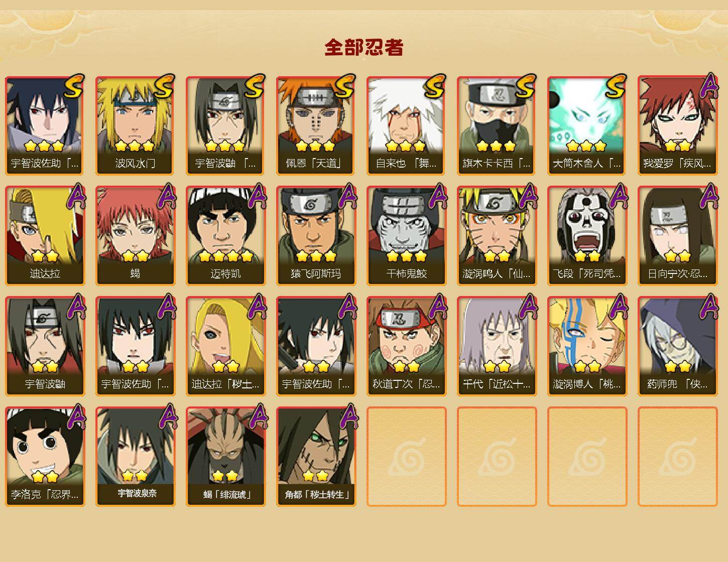Select the 千代「近松十…」 elder card

[497, 346]
